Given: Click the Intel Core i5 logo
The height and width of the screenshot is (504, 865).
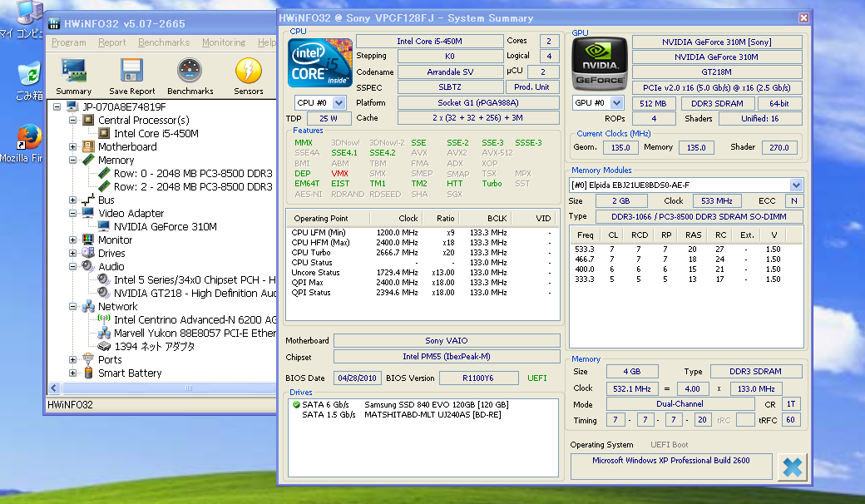Looking at the screenshot, I should tap(320, 63).
